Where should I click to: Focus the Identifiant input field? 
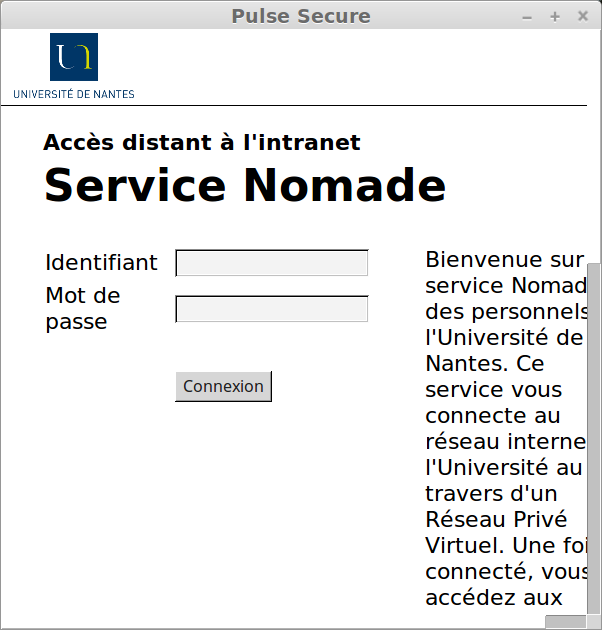click(272, 263)
